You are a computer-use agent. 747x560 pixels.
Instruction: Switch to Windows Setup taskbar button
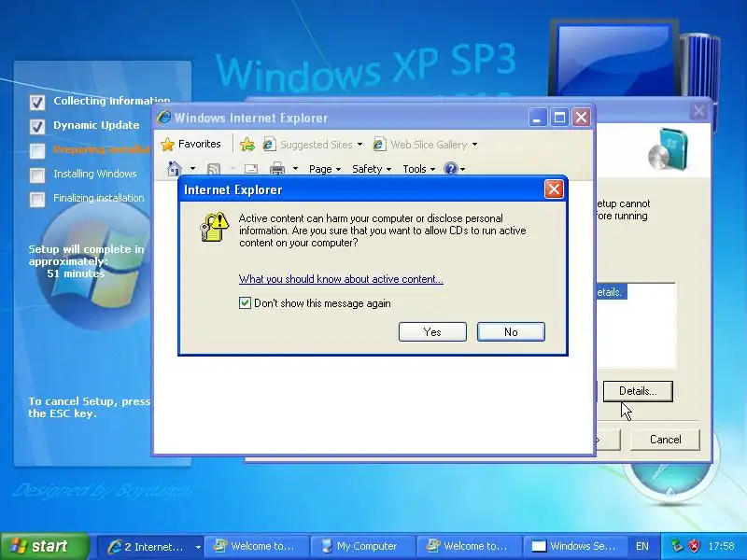[x=575, y=547]
